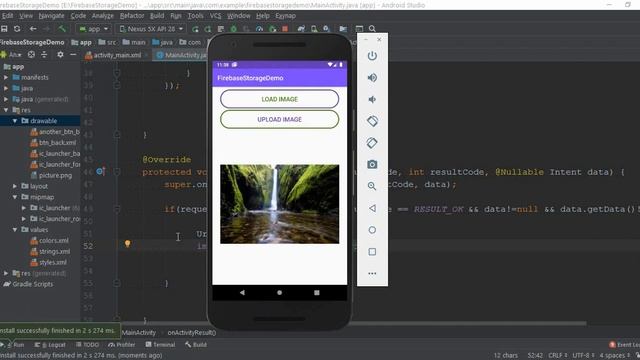The width and height of the screenshot is (640, 360).
Task: Open emulator extended controls (three dots)
Action: coord(372,273)
